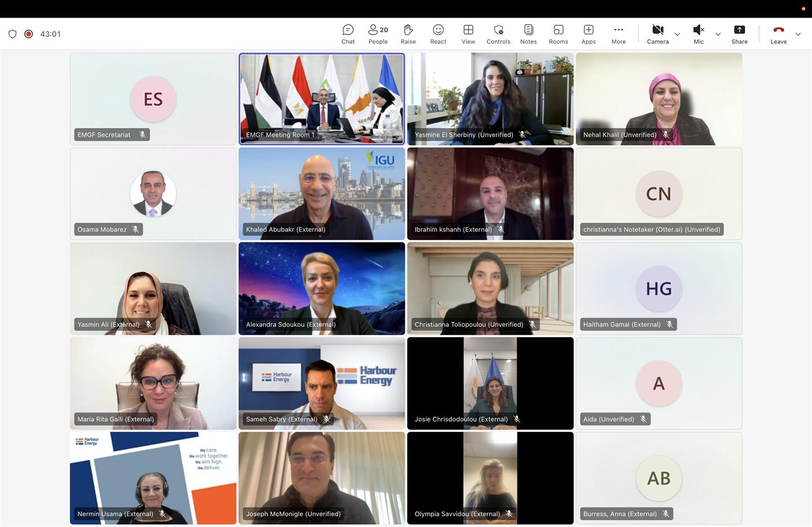Open meeting Controls
812x527 pixels.
(498, 34)
